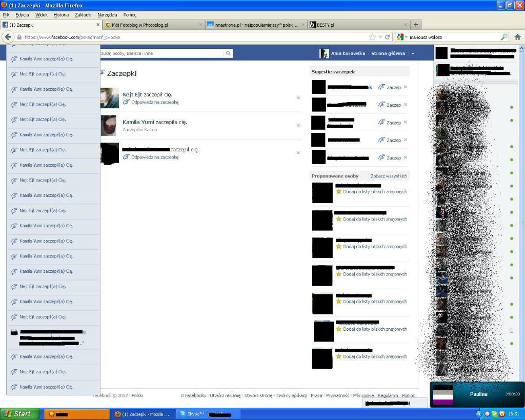This screenshot has width=525, height=420.
Task: Dismiss the Nejt Ejt poke with its X
Action: coord(298,98)
